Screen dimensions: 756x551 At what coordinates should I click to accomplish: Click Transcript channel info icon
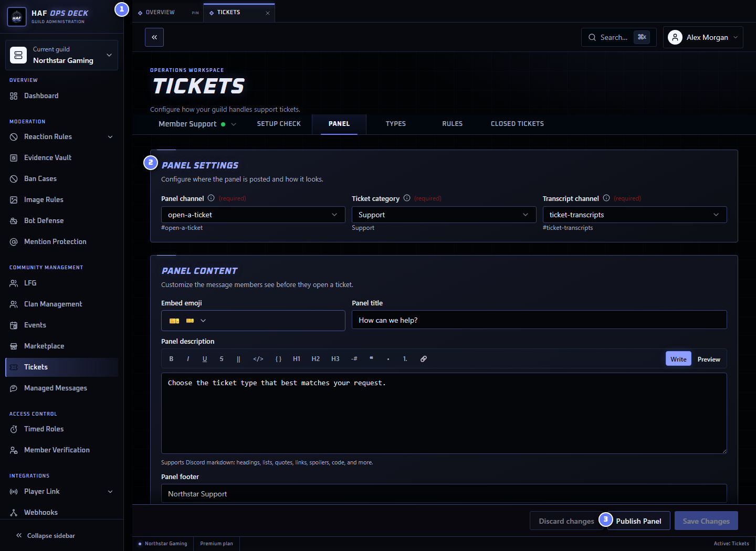(x=606, y=198)
